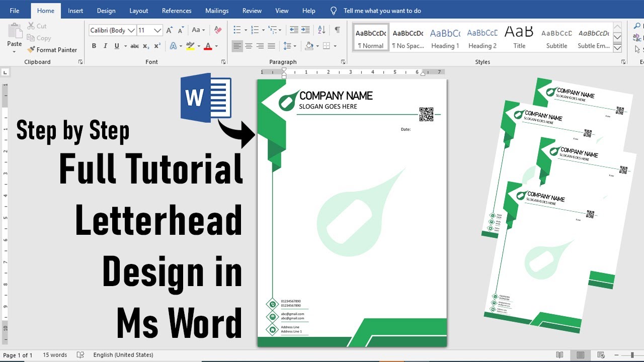The height and width of the screenshot is (362, 644).
Task: Apply red font color
Action: pos(208,46)
